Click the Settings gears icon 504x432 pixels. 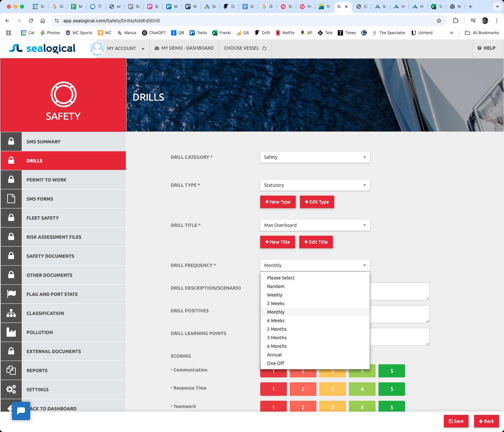[11, 389]
